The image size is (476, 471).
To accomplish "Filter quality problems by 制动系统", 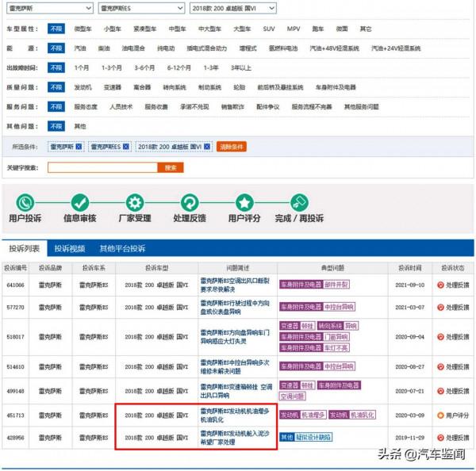I will [209, 87].
